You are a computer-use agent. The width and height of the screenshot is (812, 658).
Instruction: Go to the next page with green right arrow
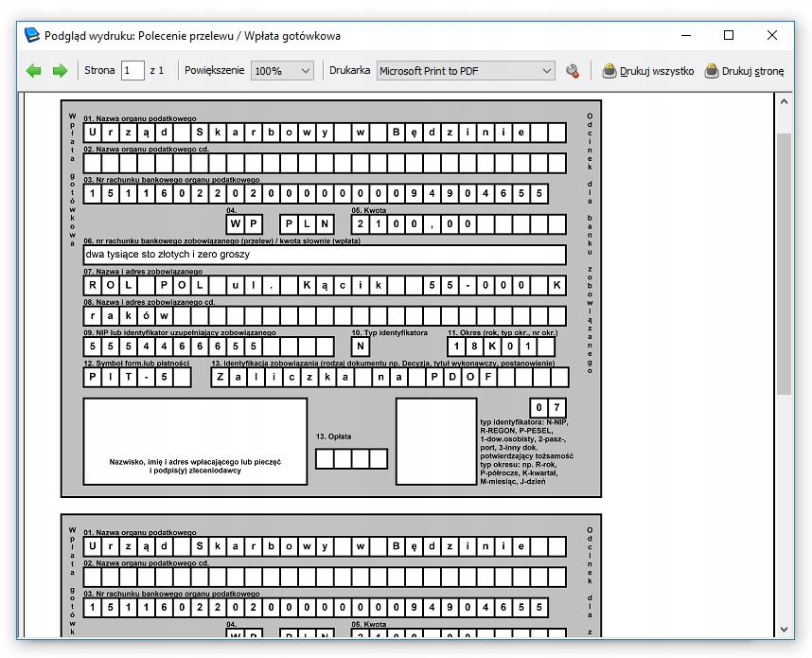(x=60, y=71)
